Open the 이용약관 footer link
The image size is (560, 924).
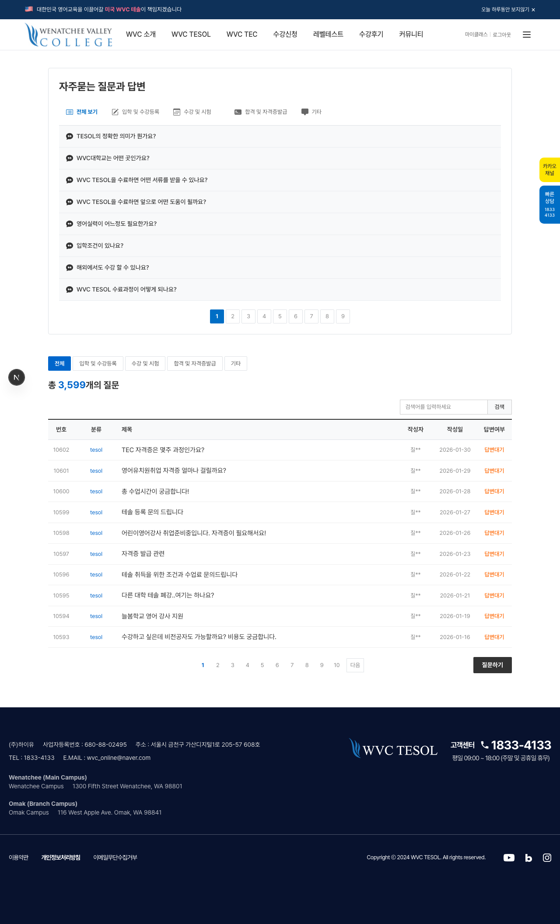click(19, 857)
